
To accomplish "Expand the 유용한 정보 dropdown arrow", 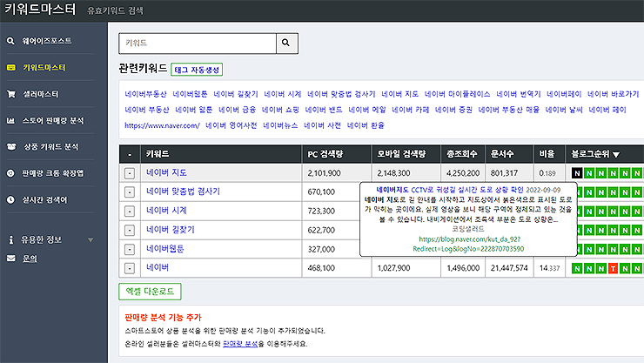I will point(91,239).
